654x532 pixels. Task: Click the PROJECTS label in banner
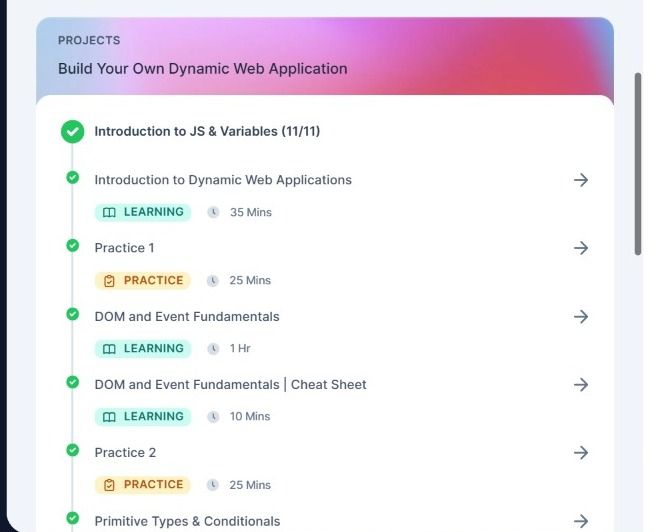pos(89,41)
